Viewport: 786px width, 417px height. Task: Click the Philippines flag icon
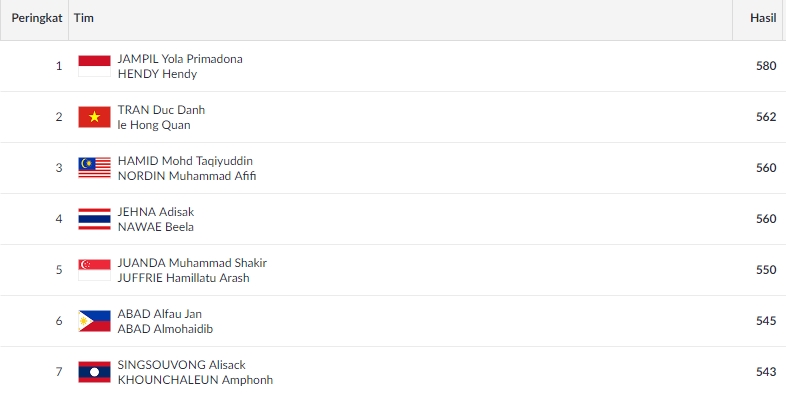[x=94, y=321]
